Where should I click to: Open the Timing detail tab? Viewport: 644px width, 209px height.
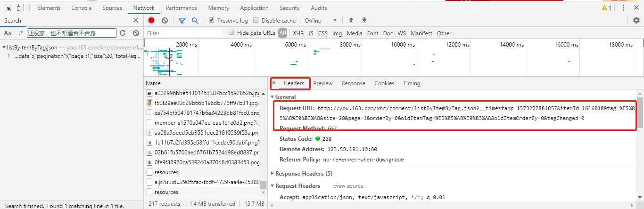click(x=412, y=83)
